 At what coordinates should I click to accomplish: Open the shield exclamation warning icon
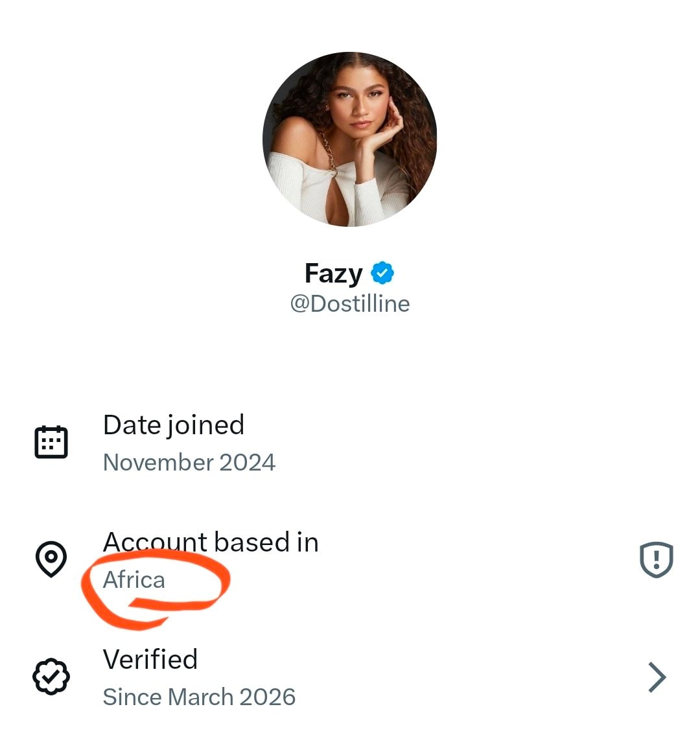point(656,559)
